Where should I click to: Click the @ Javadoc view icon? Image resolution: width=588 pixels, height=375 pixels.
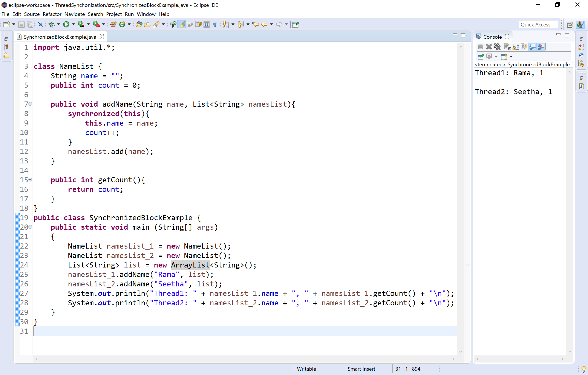pyautogui.click(x=581, y=55)
